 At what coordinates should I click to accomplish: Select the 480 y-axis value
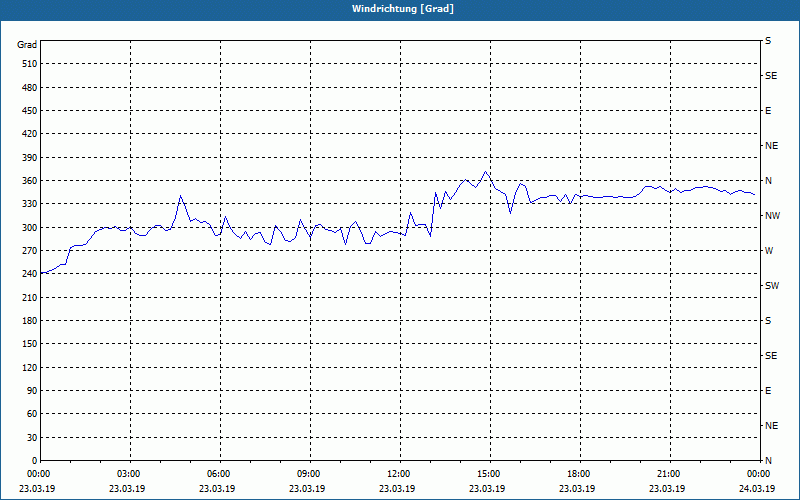coord(30,88)
